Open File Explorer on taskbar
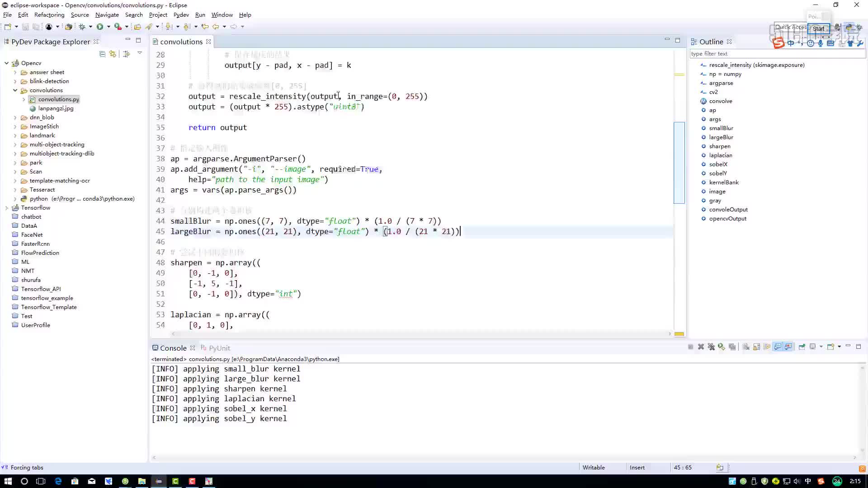868x488 pixels. [142, 481]
